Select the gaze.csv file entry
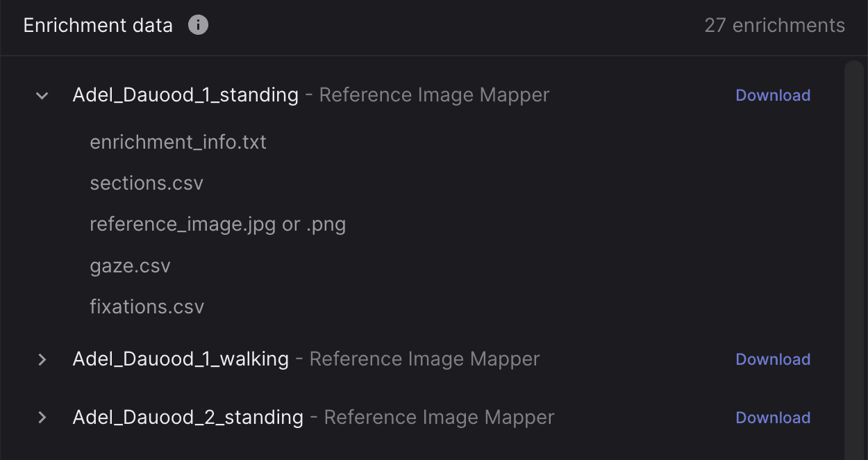The image size is (868, 460). 130,266
